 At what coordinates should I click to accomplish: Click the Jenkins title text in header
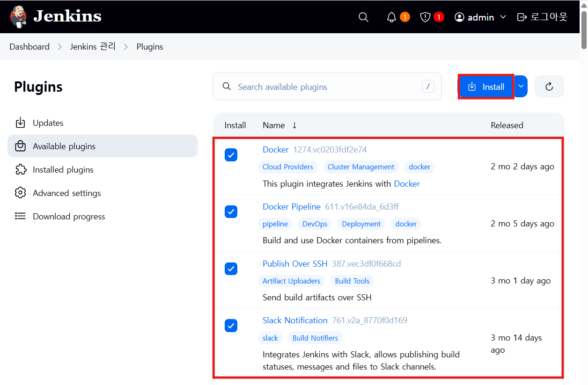coord(67,16)
